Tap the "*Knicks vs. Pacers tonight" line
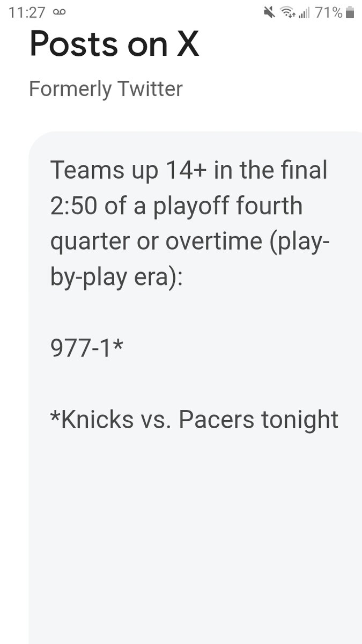 pos(194,419)
